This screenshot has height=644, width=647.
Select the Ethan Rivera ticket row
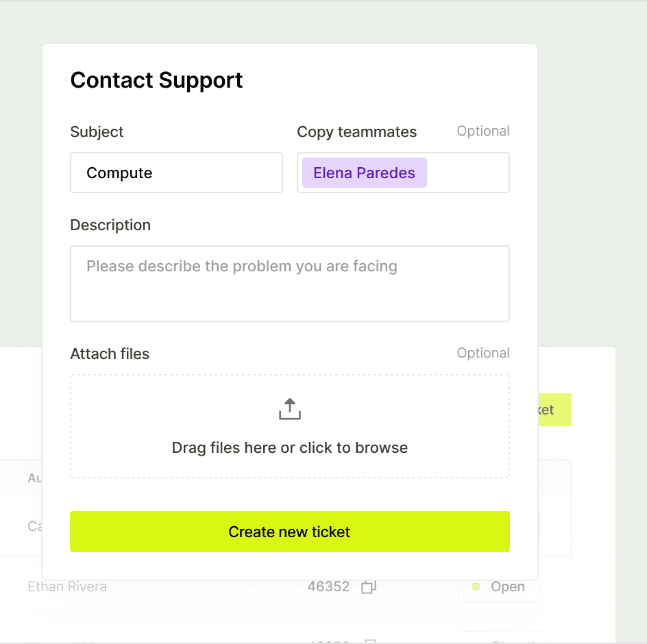coord(286,586)
